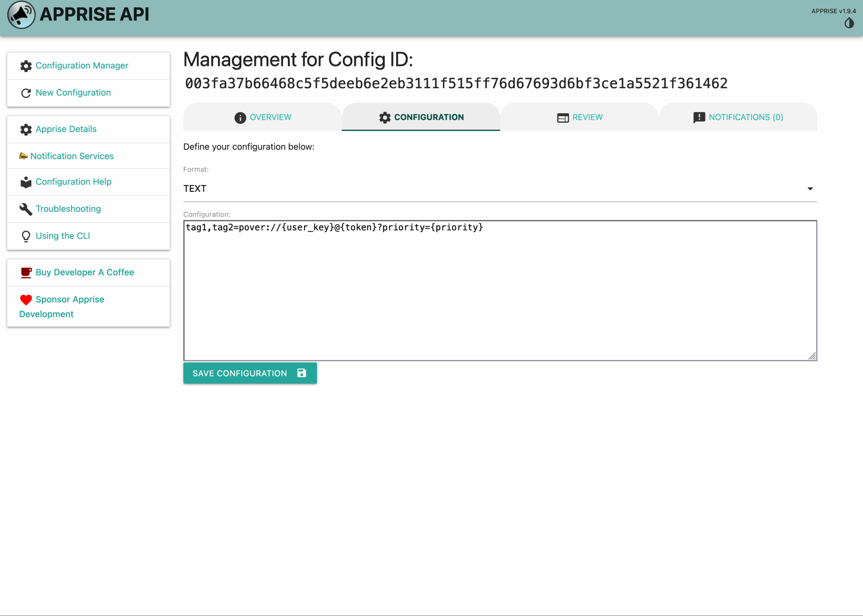This screenshot has width=863, height=616.
Task: Toggle the dark mode contrast icon
Action: point(849,24)
